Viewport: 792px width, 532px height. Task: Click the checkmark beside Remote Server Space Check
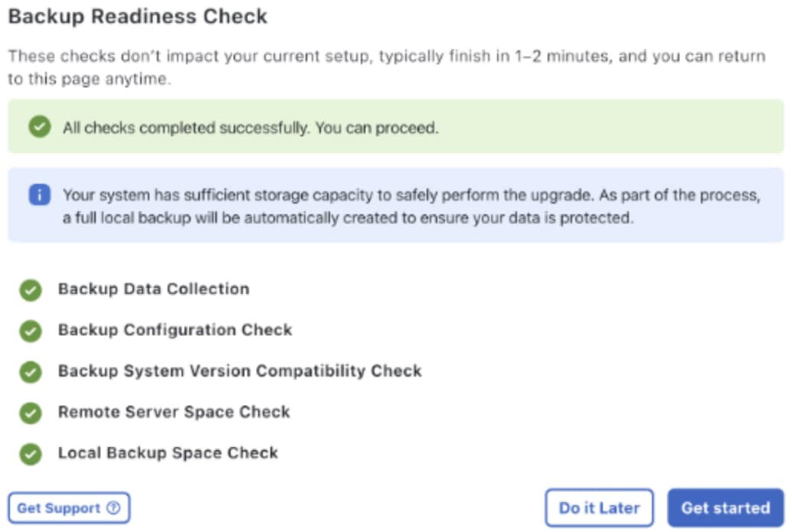(x=31, y=413)
